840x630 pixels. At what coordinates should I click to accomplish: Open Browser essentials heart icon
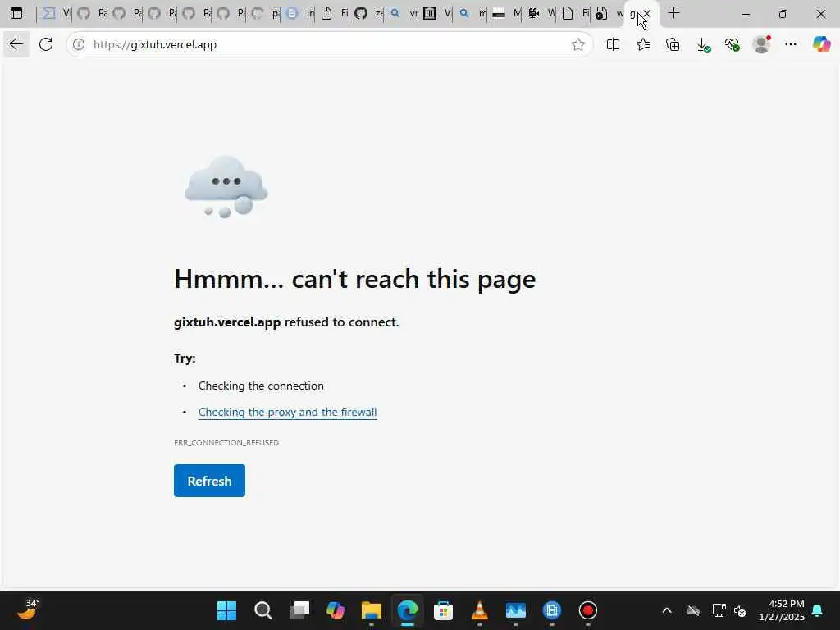point(733,44)
